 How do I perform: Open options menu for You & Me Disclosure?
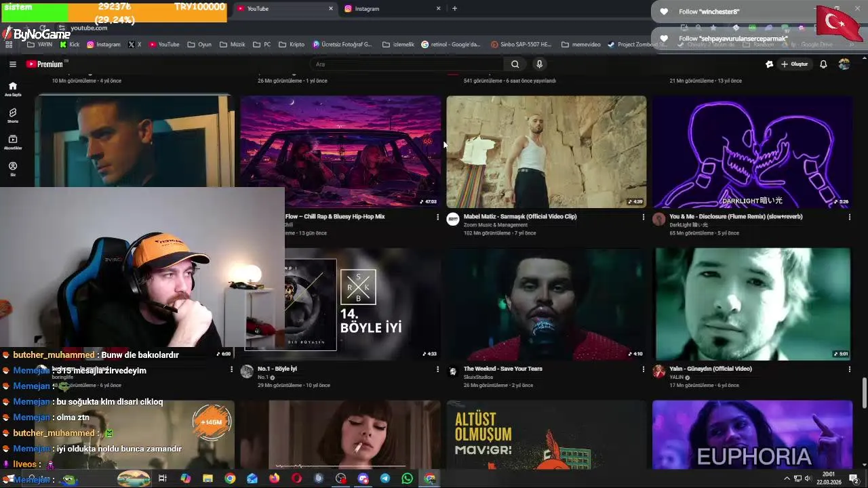coord(850,217)
